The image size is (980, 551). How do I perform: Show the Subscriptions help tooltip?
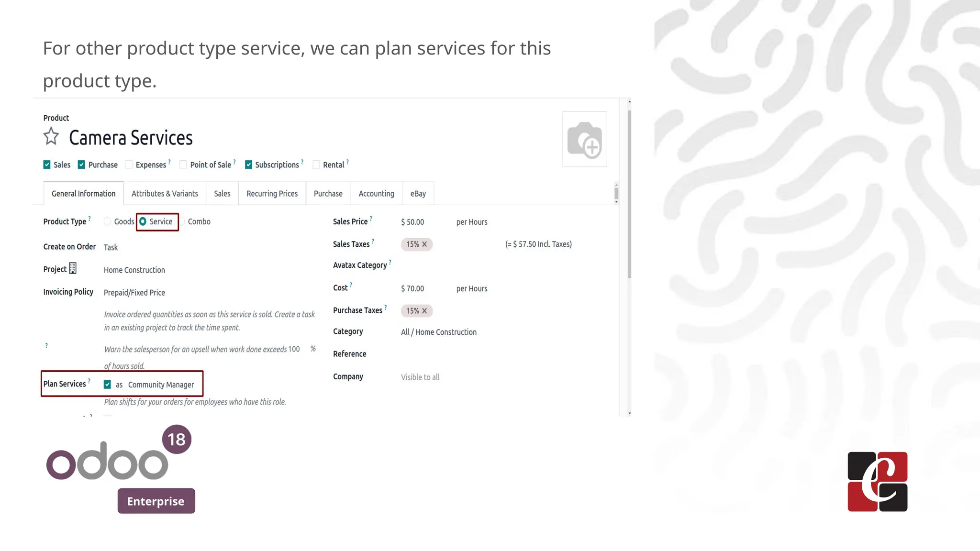(302, 162)
